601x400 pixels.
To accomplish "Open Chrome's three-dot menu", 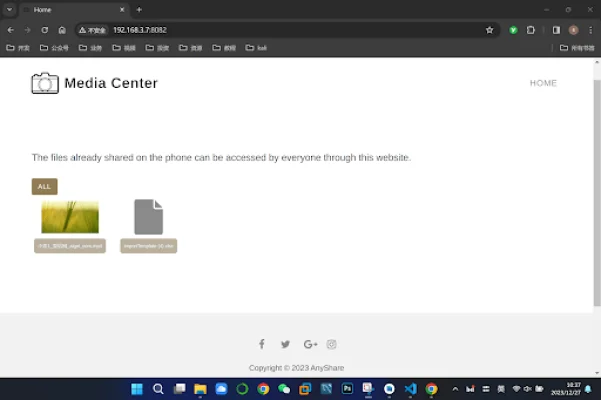I will (590, 30).
